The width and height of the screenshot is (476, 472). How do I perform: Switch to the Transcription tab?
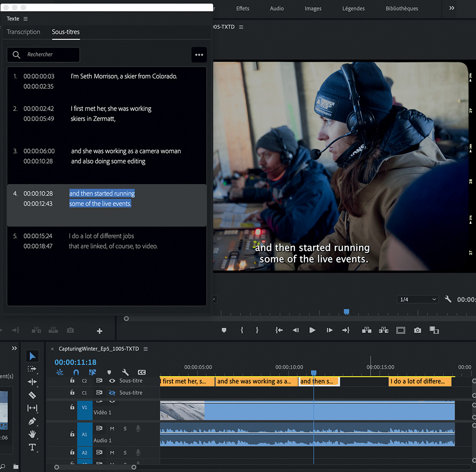coord(23,32)
